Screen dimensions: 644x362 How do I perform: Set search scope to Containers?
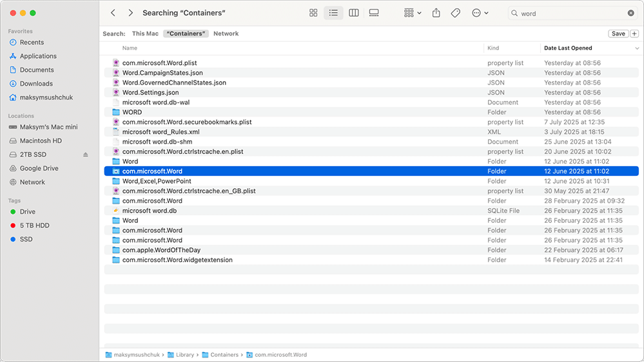tap(186, 33)
